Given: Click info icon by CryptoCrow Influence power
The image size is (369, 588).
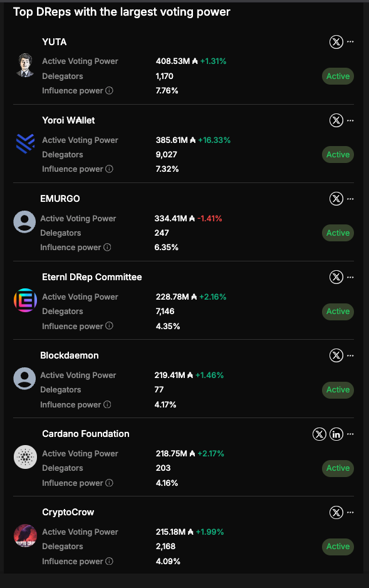Looking at the screenshot, I should [109, 561].
